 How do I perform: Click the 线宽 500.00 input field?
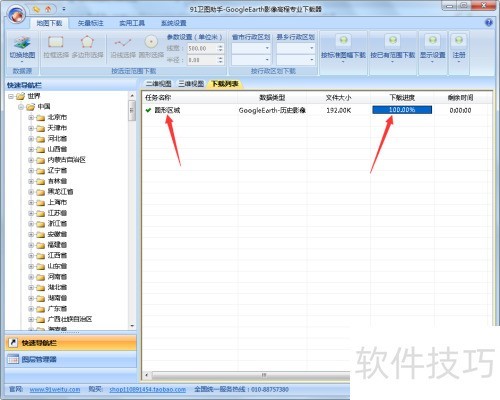point(202,48)
